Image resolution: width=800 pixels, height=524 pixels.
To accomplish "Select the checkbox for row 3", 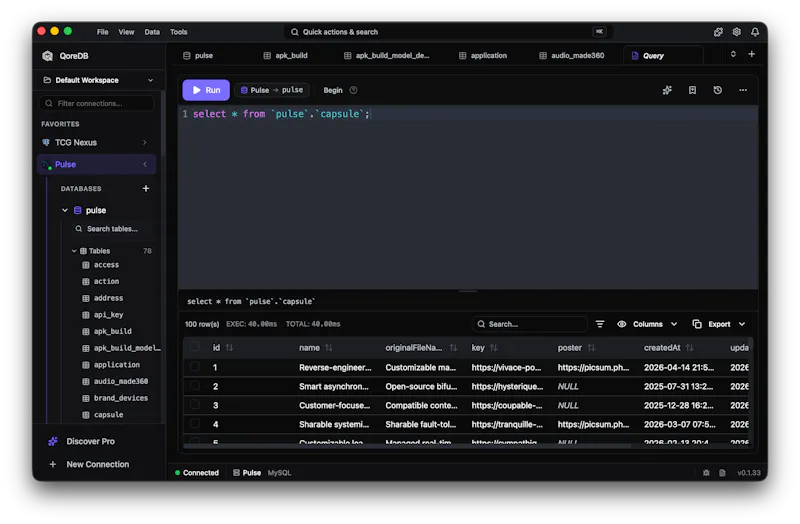I will pyautogui.click(x=194, y=405).
